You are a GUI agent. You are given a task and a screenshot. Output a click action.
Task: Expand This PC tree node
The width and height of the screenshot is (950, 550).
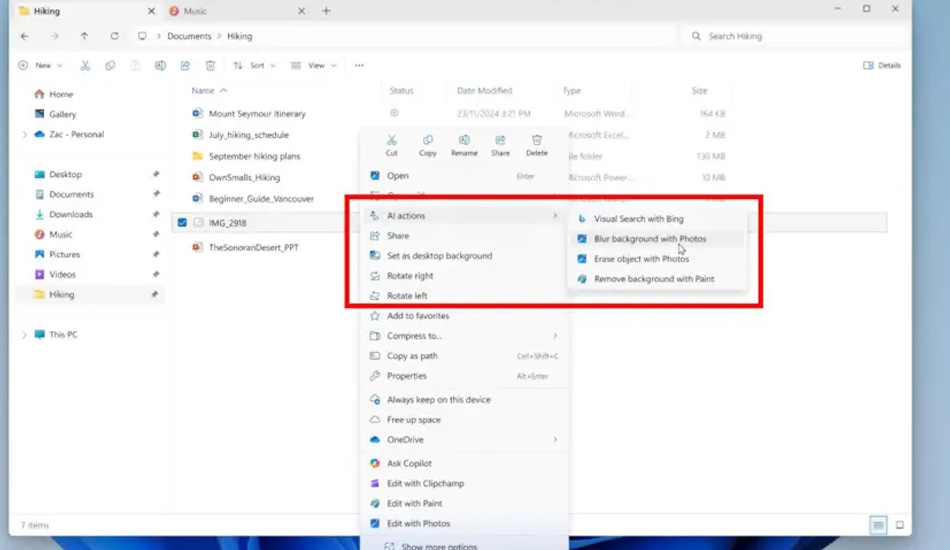click(24, 334)
